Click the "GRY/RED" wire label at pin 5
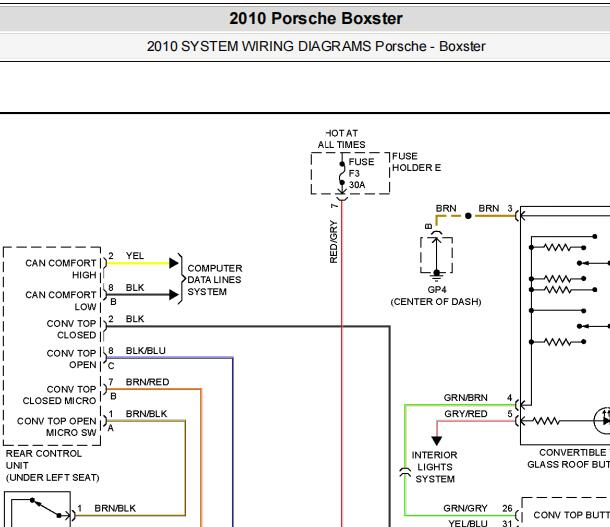Image resolution: width=610 pixels, height=527 pixels. pyautogui.click(x=466, y=414)
